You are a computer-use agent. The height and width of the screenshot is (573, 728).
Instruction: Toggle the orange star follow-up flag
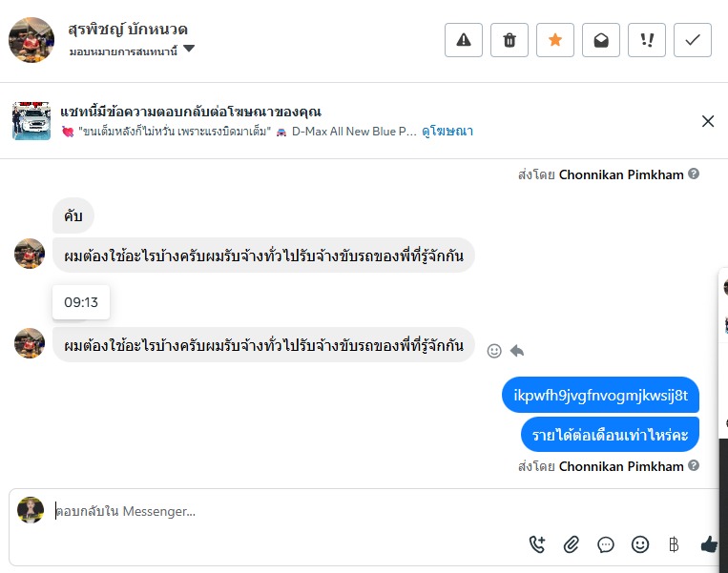[x=555, y=40]
